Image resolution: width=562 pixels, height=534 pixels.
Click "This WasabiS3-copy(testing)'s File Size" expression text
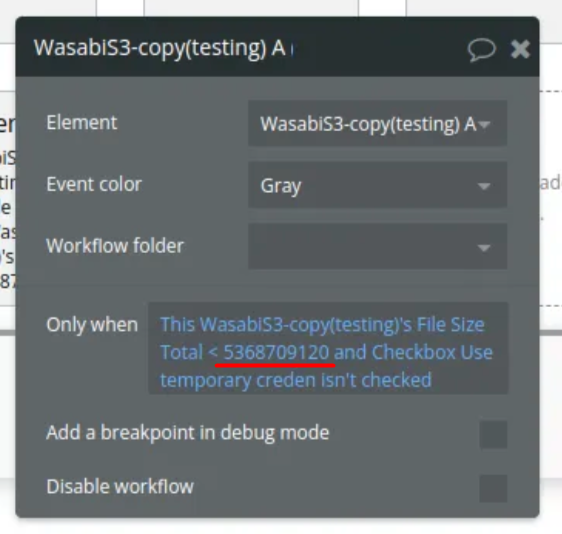322,325
